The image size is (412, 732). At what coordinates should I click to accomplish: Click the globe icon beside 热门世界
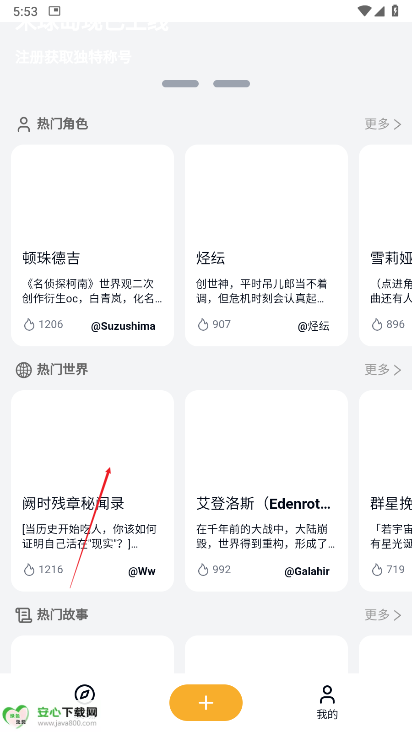point(23,370)
